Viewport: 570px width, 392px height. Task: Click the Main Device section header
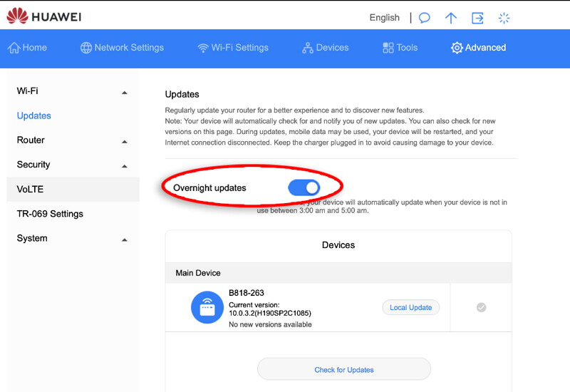(x=338, y=273)
